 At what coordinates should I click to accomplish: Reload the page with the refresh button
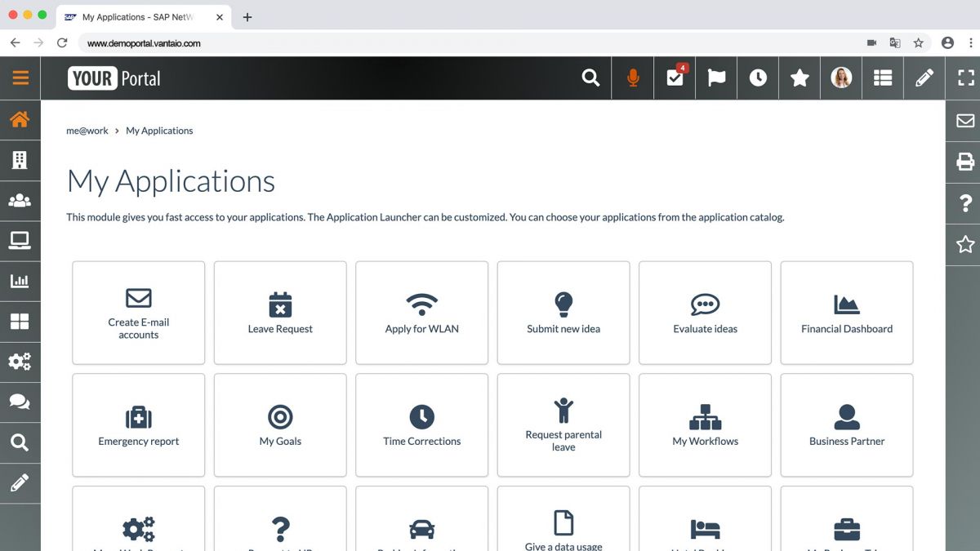pyautogui.click(x=62, y=42)
